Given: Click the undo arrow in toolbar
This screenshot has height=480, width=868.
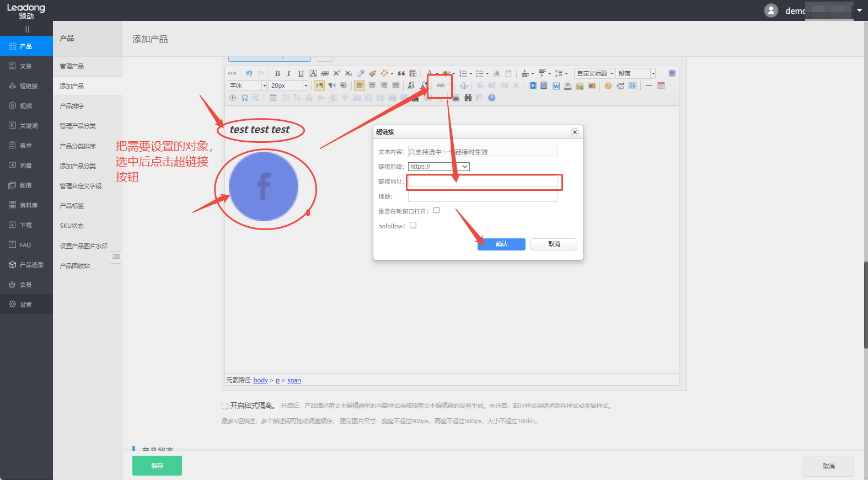Looking at the screenshot, I should point(249,73).
